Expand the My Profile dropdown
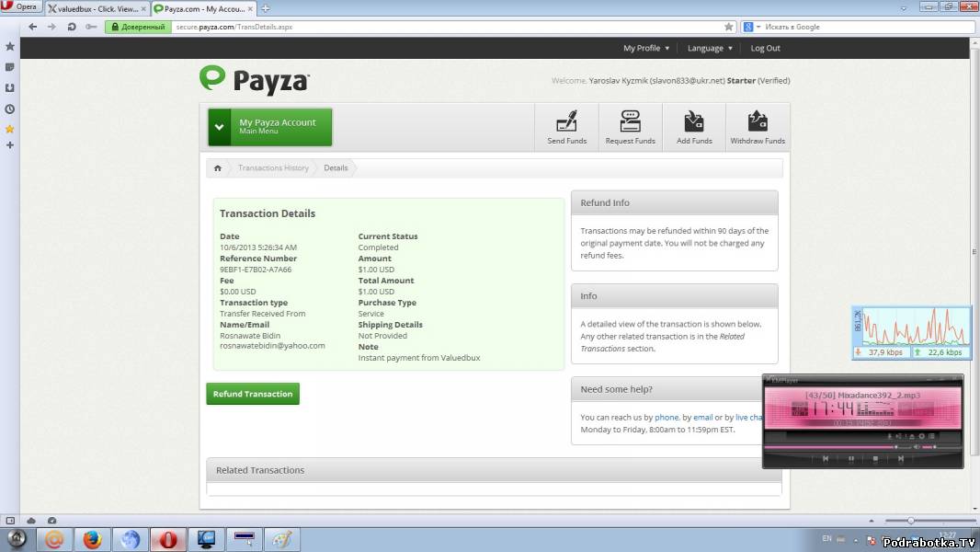 click(646, 48)
